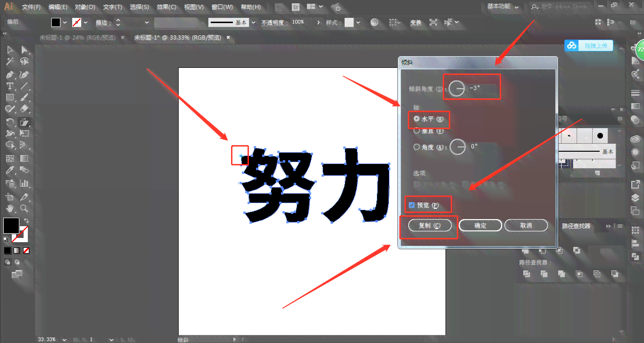The image size is (644, 343).
Task: Expand the opacity (不透明度) arrow
Action: [319, 23]
